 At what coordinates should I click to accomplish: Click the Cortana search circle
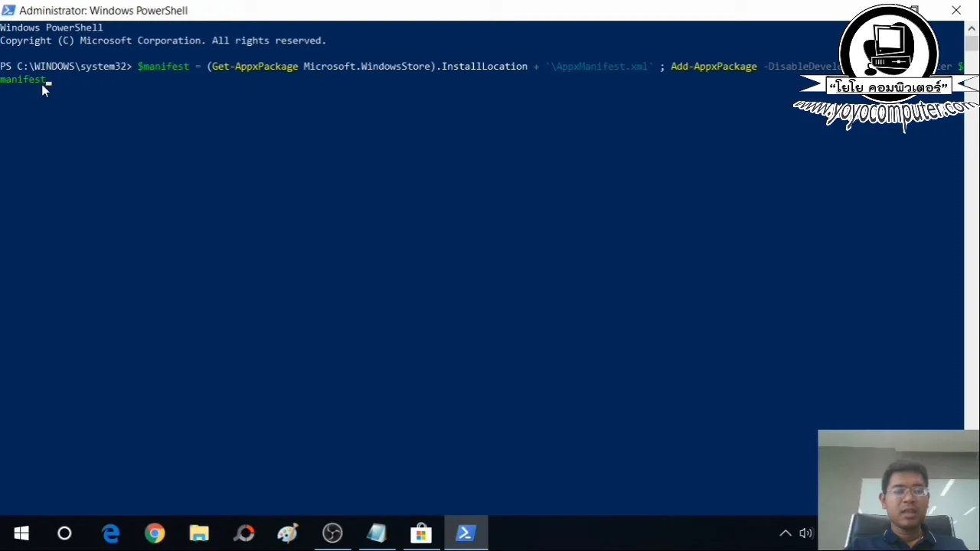point(64,533)
